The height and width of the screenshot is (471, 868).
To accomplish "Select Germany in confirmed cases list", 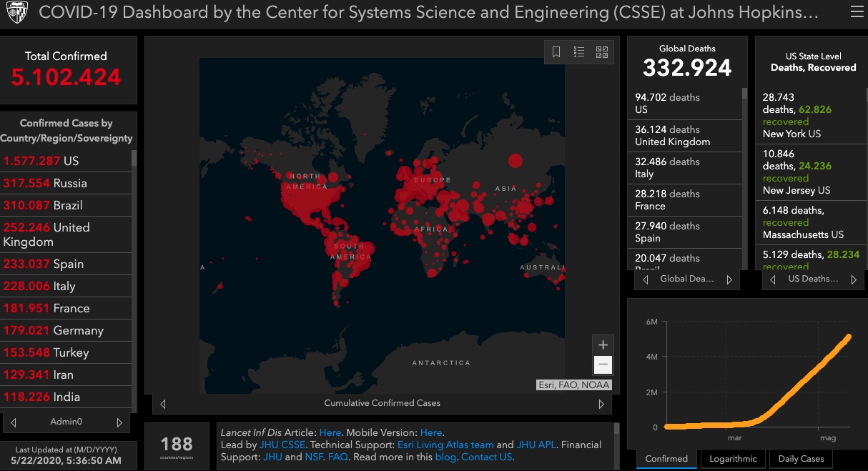I will point(66,330).
